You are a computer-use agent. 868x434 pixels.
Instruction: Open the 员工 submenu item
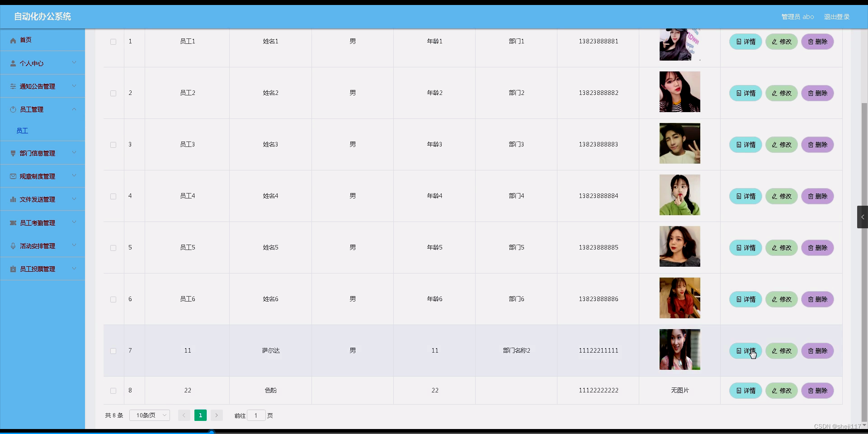point(22,131)
